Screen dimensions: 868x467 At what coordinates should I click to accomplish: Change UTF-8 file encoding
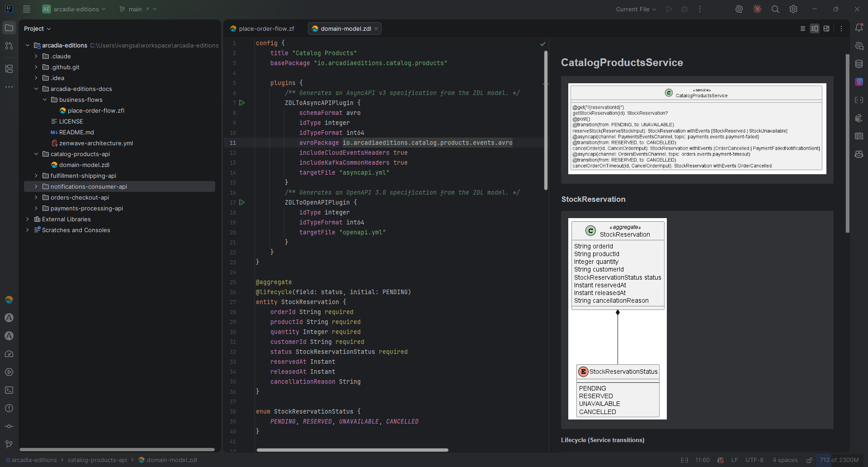point(755,460)
